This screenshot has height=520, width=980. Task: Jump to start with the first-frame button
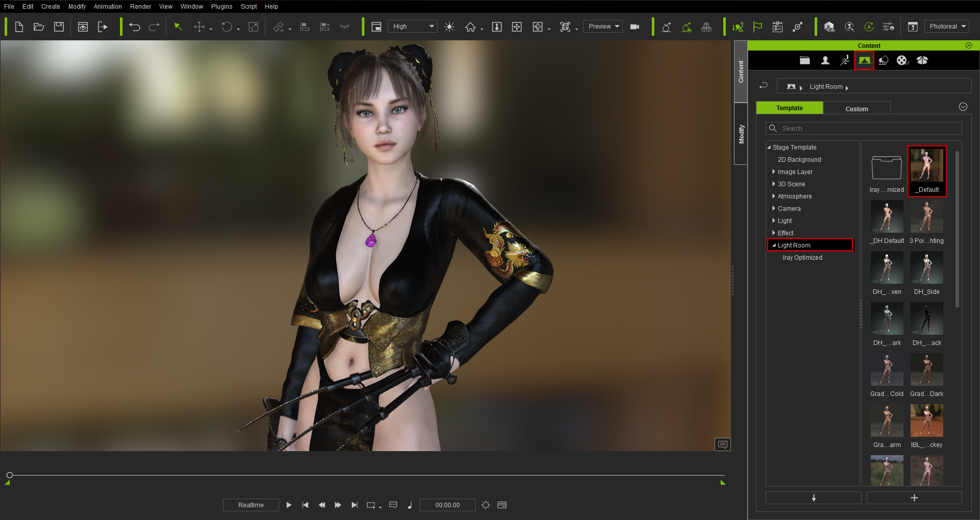305,505
